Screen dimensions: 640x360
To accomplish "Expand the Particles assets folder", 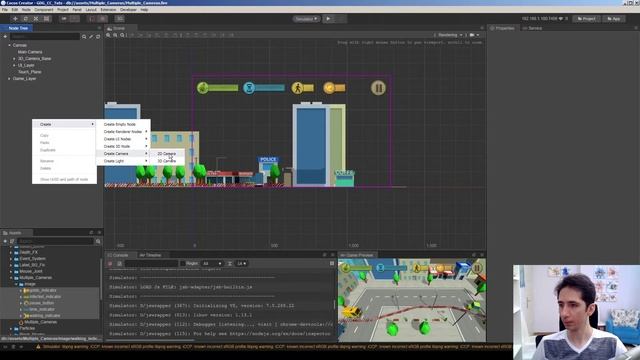I will point(11,329).
